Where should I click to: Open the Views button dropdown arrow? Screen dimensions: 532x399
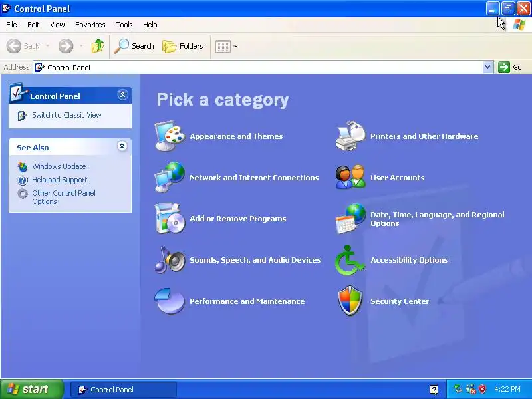coord(235,47)
